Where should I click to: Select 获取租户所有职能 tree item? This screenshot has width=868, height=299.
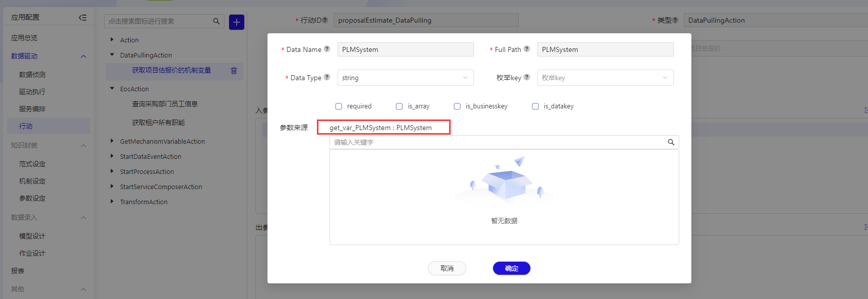[x=158, y=123]
